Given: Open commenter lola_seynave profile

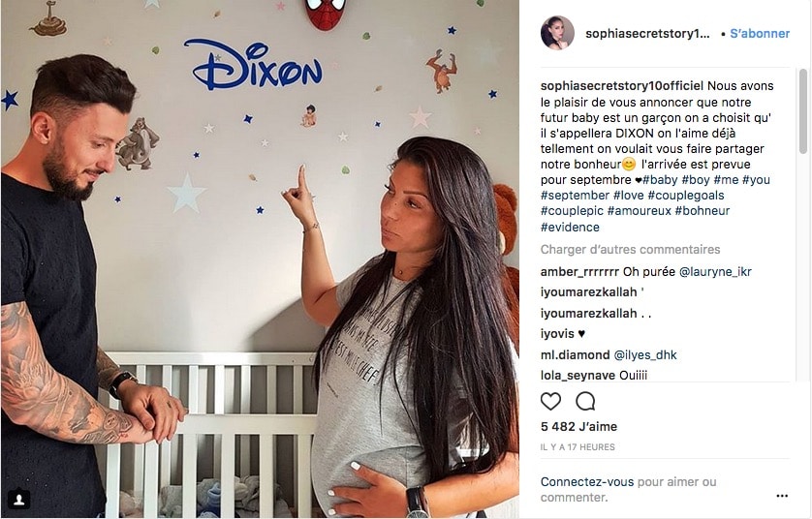Looking at the screenshot, I should (x=578, y=375).
